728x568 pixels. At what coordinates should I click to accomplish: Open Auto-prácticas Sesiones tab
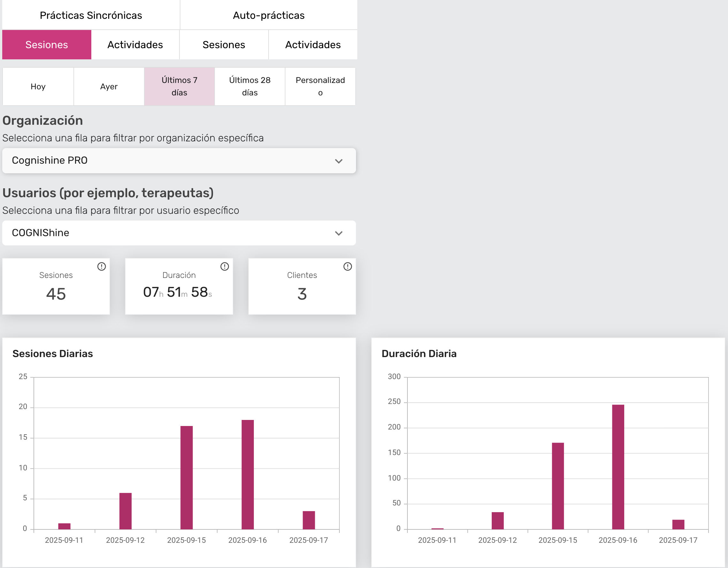(224, 45)
